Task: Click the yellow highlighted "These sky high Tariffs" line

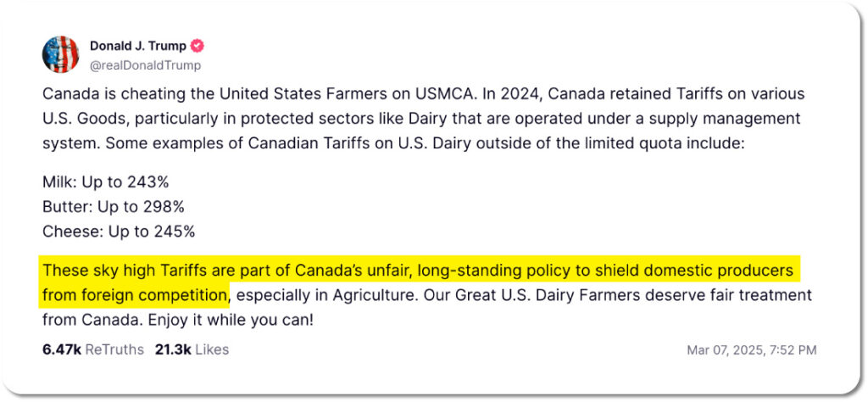Action: coord(418,271)
